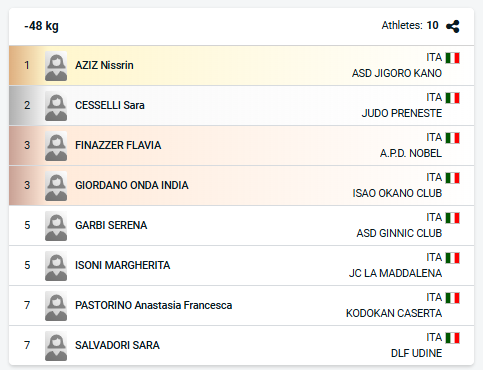Click Italian flag in SALVADORI SARA row

coord(453,338)
